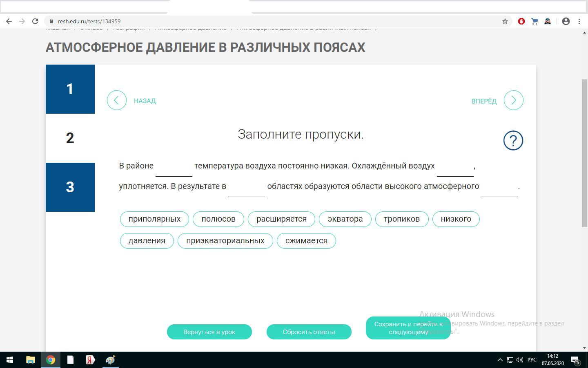Click the ВПЕРЁД link
The height and width of the screenshot is (368, 588).
point(484,101)
